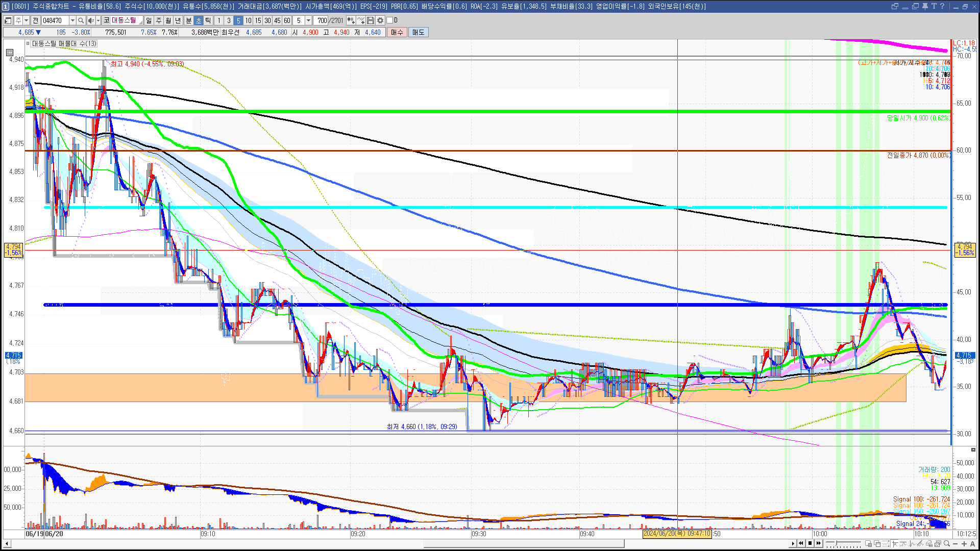Open the 주 type dropdown arrow

pos(26,20)
